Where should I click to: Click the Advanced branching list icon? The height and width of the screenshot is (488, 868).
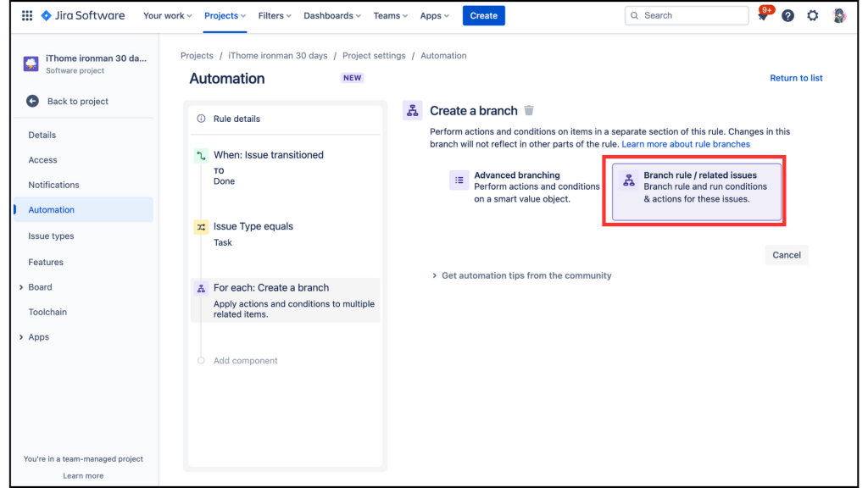[x=459, y=180]
